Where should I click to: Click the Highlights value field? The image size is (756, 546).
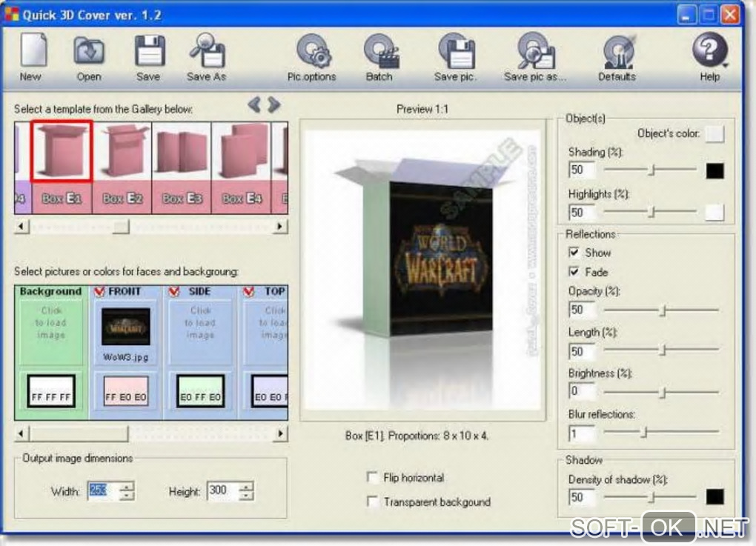tap(582, 212)
